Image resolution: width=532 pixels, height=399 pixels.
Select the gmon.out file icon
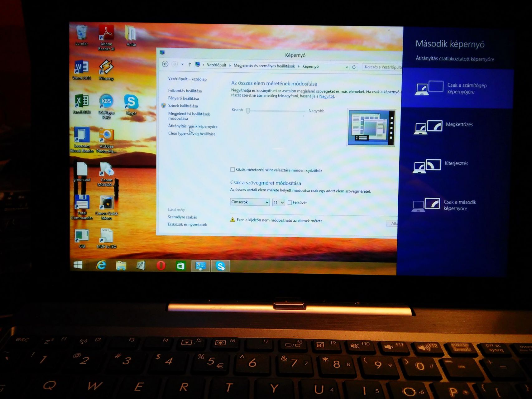[82, 172]
